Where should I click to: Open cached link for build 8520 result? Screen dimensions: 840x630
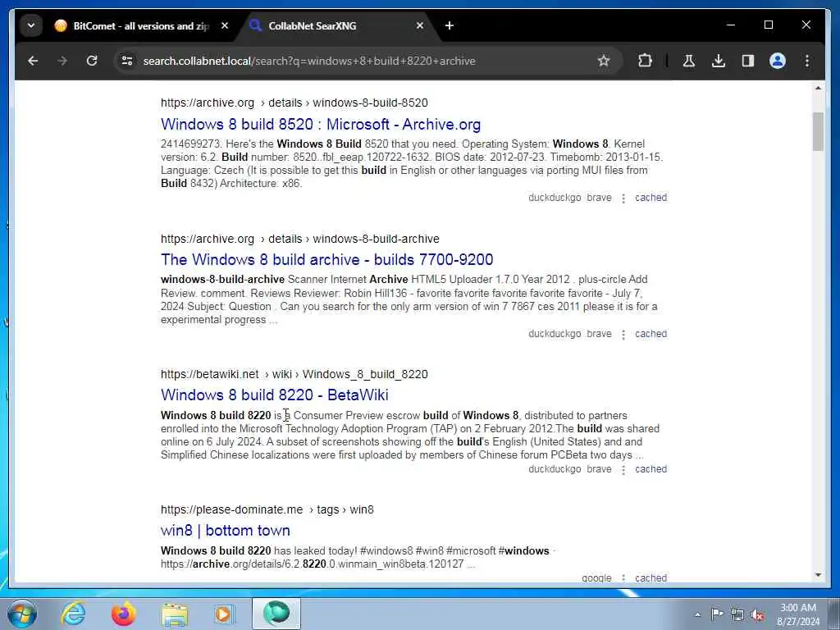point(651,198)
